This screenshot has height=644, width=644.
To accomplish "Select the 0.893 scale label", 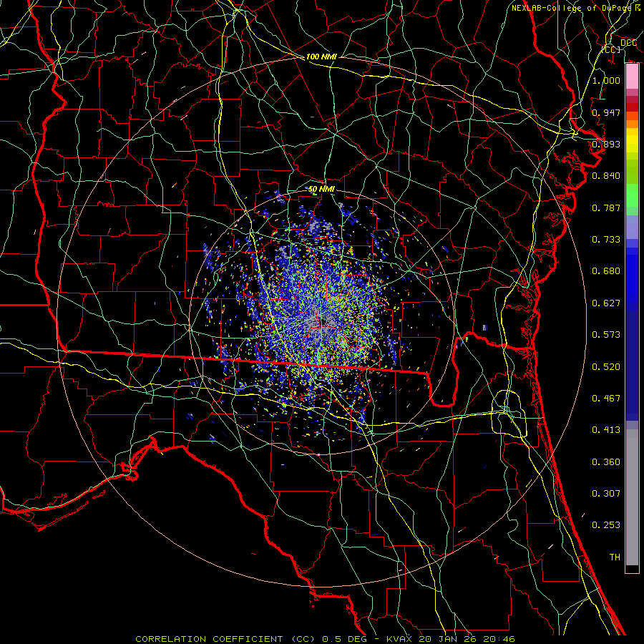I will coord(606,144).
